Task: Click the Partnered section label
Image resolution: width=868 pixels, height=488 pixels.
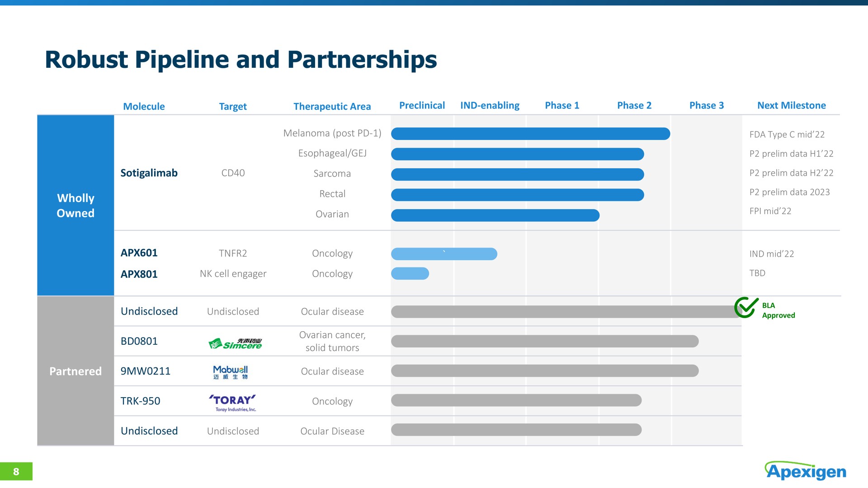Action: tap(75, 371)
